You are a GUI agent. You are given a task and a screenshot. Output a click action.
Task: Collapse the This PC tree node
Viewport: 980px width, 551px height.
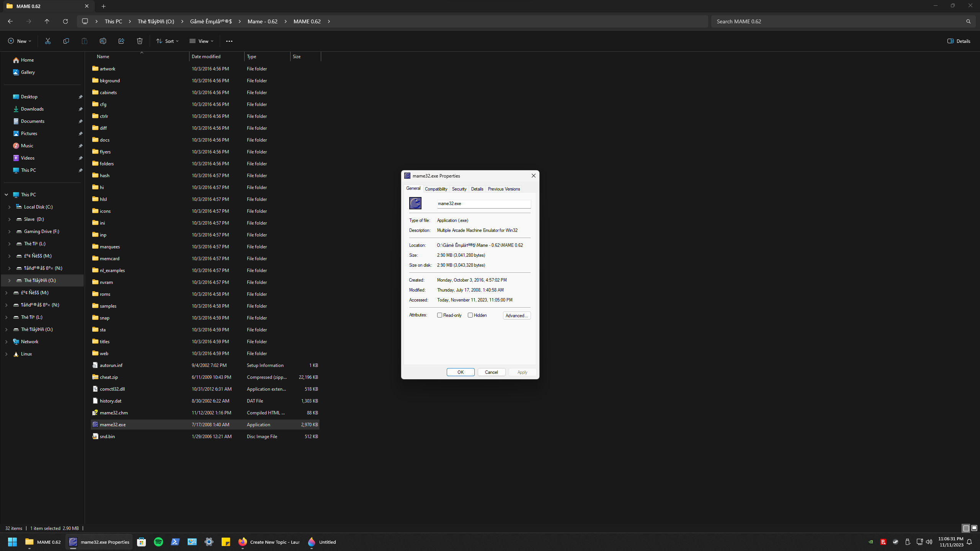7,195
